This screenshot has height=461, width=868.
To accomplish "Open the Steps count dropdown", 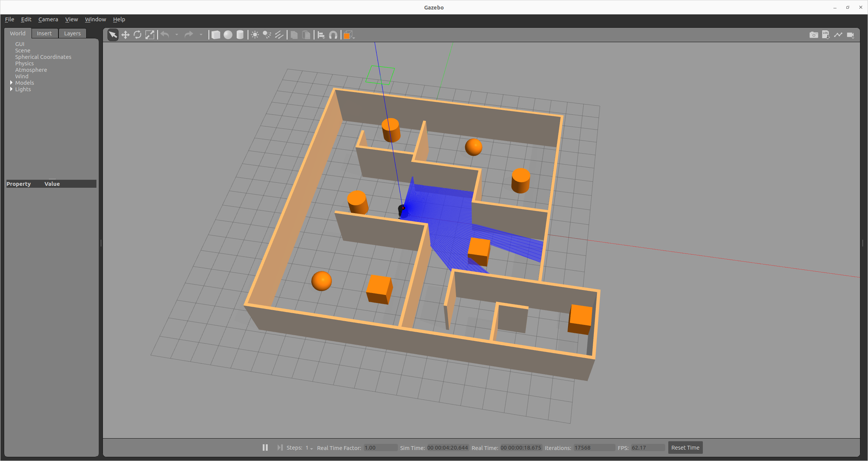I will [309, 448].
